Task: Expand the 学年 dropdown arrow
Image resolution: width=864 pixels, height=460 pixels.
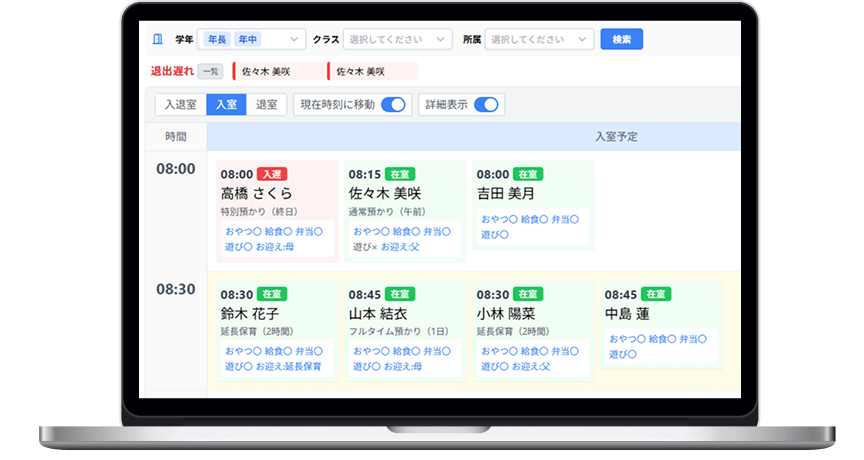Action: coord(294,40)
